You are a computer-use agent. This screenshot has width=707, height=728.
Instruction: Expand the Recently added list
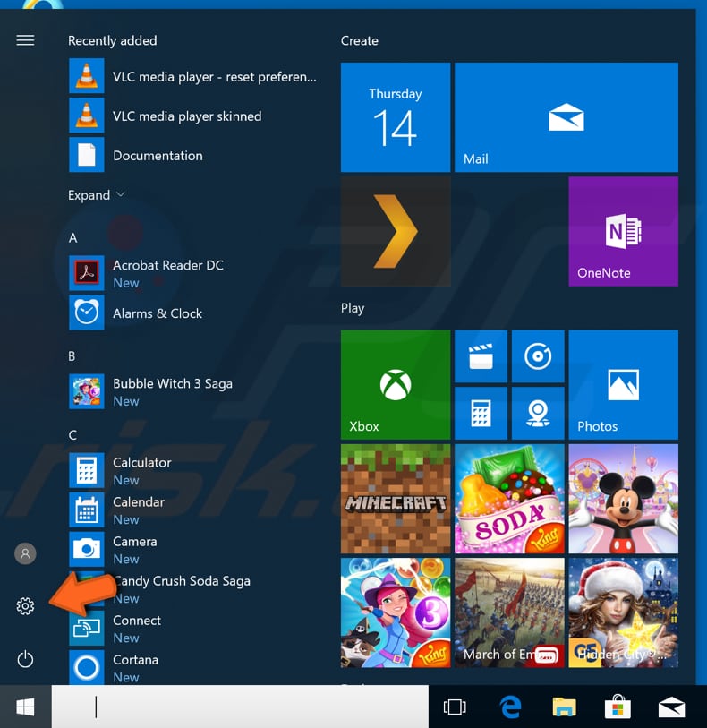(x=97, y=195)
